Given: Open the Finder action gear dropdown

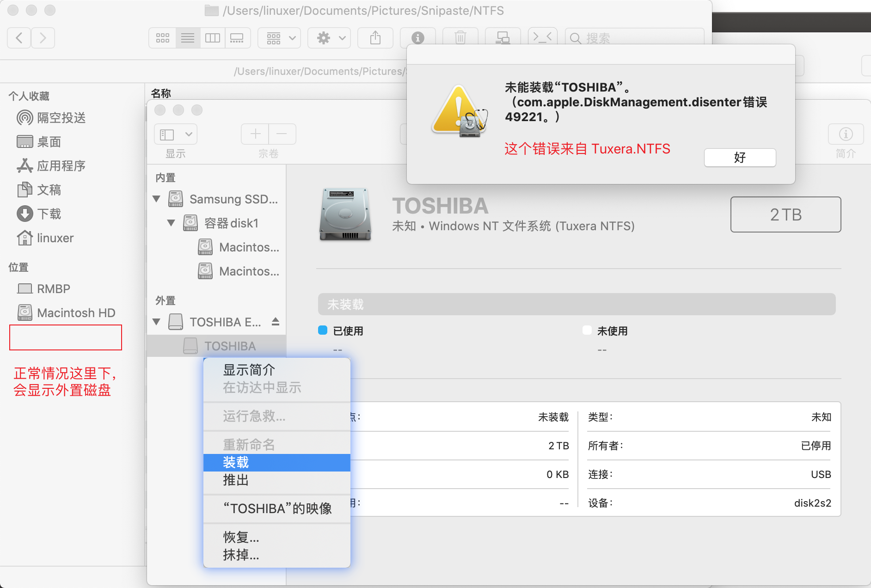Looking at the screenshot, I should (x=331, y=38).
